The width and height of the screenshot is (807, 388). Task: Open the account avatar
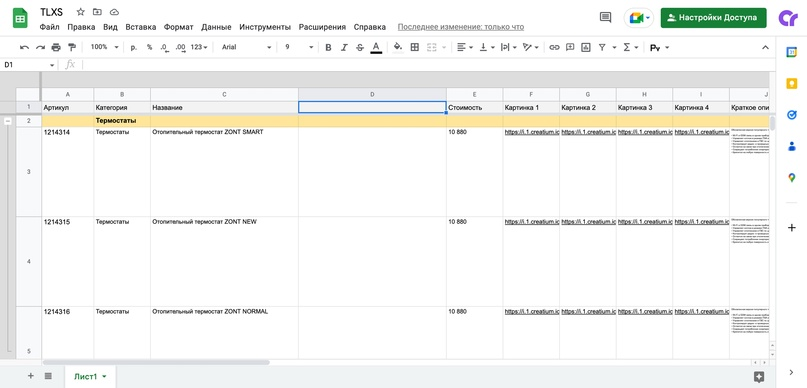[788, 18]
